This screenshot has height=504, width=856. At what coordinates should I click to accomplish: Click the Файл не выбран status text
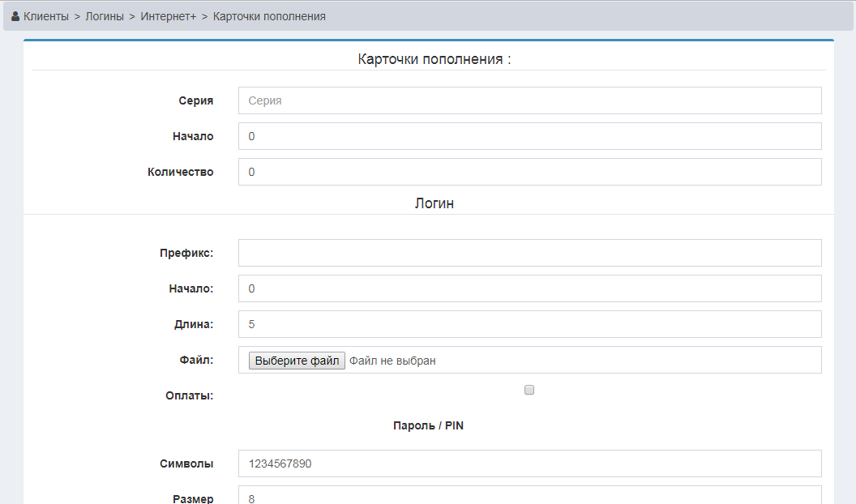click(392, 361)
